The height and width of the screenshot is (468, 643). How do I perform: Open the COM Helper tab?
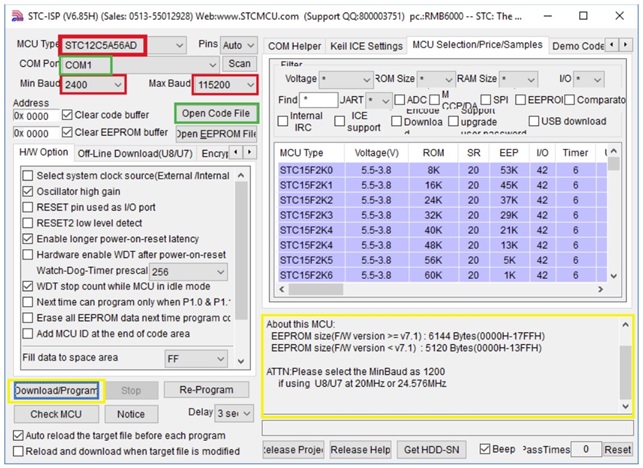(295, 46)
